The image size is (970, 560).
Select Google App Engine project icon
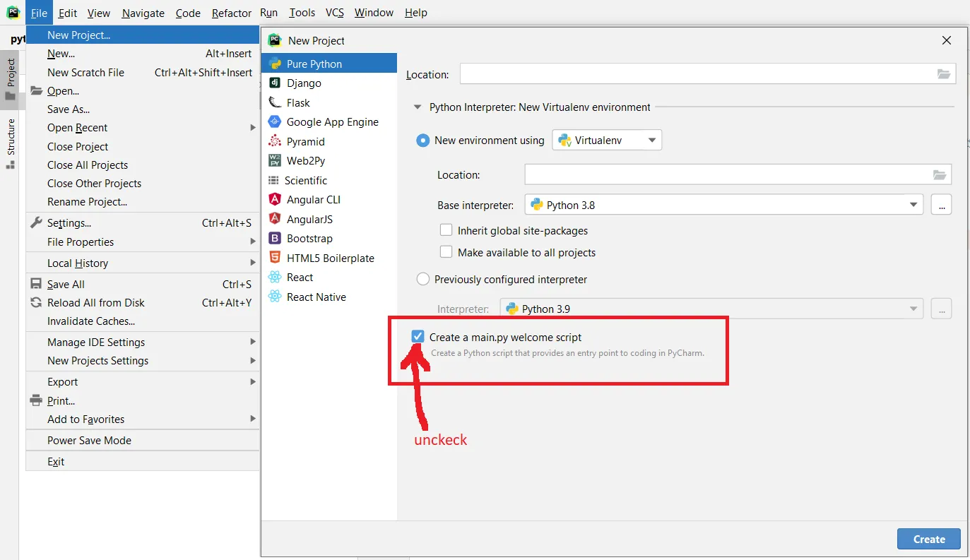point(275,121)
